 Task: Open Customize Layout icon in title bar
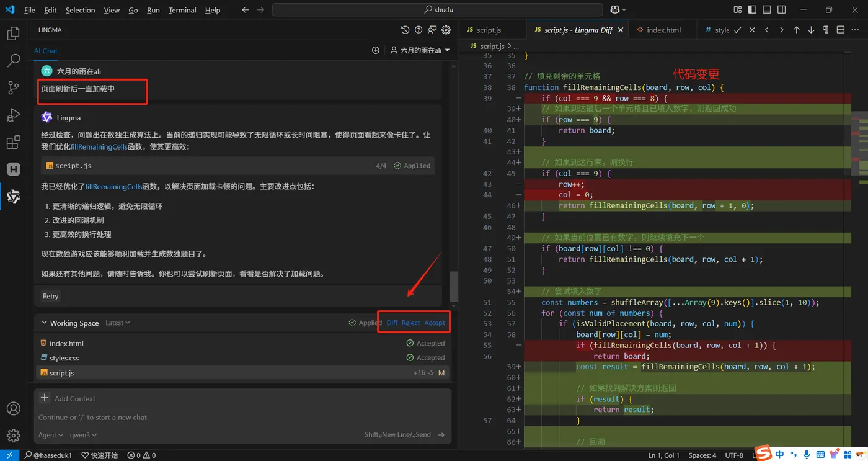737,10
